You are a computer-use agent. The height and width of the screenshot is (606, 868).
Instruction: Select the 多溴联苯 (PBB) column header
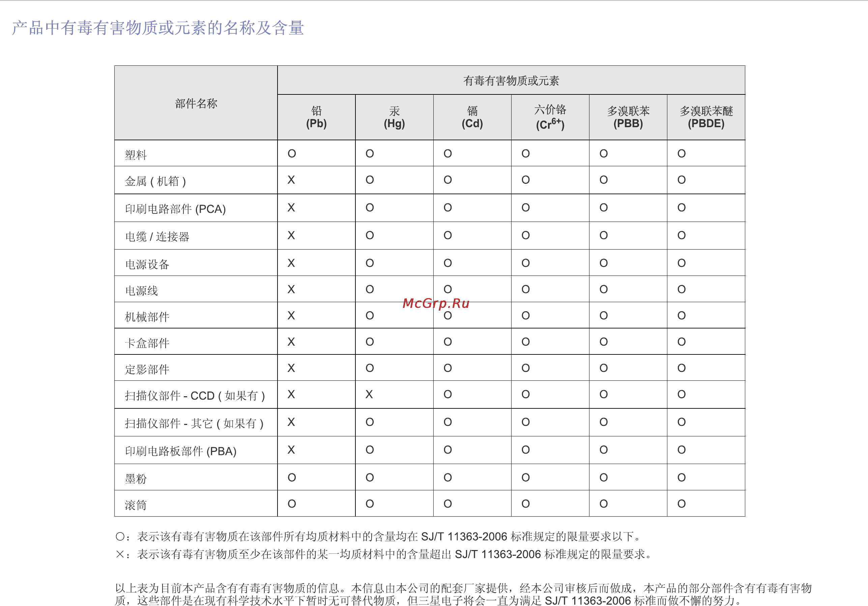click(628, 117)
